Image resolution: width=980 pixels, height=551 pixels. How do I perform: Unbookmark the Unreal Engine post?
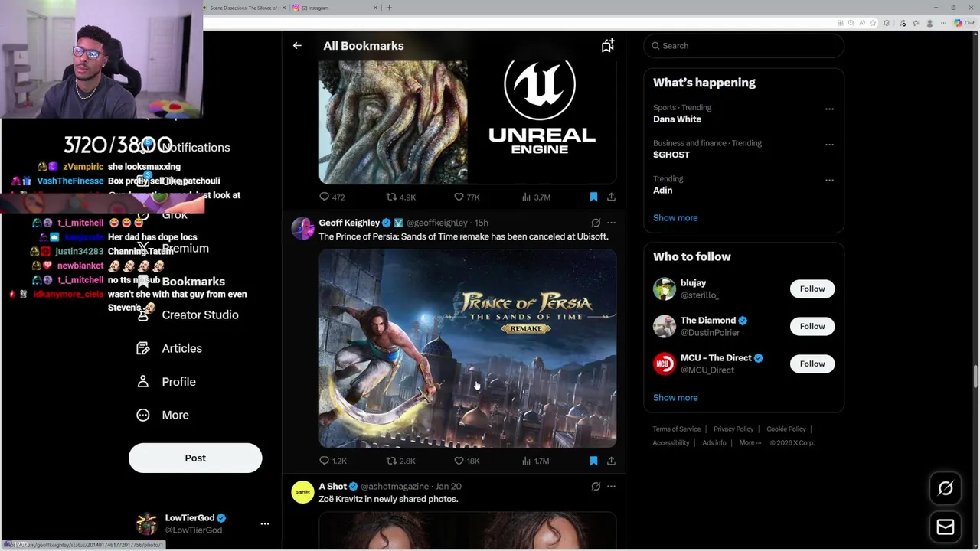pos(593,197)
